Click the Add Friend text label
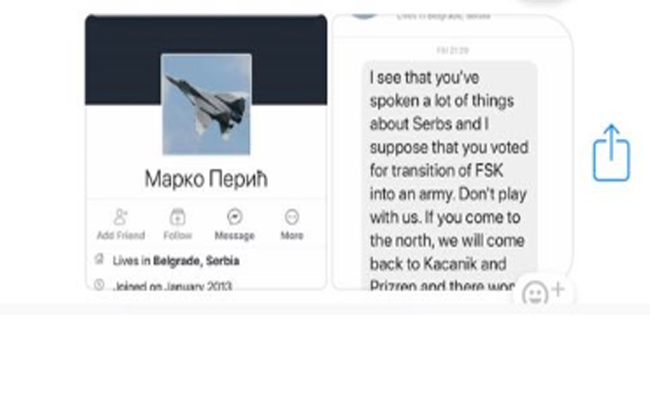This screenshot has height=414, width=650. pyautogui.click(x=121, y=235)
